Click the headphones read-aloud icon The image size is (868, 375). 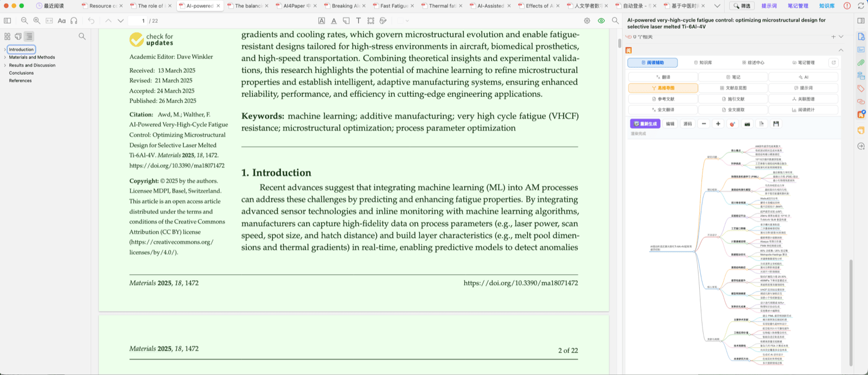pyautogui.click(x=74, y=21)
